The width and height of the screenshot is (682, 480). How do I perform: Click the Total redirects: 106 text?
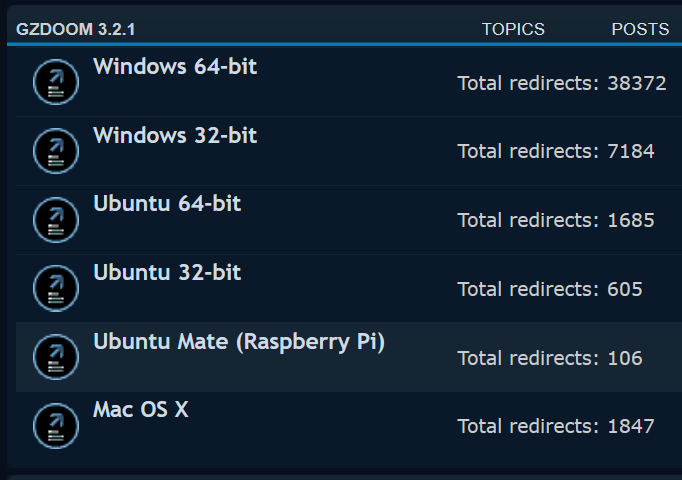click(550, 358)
